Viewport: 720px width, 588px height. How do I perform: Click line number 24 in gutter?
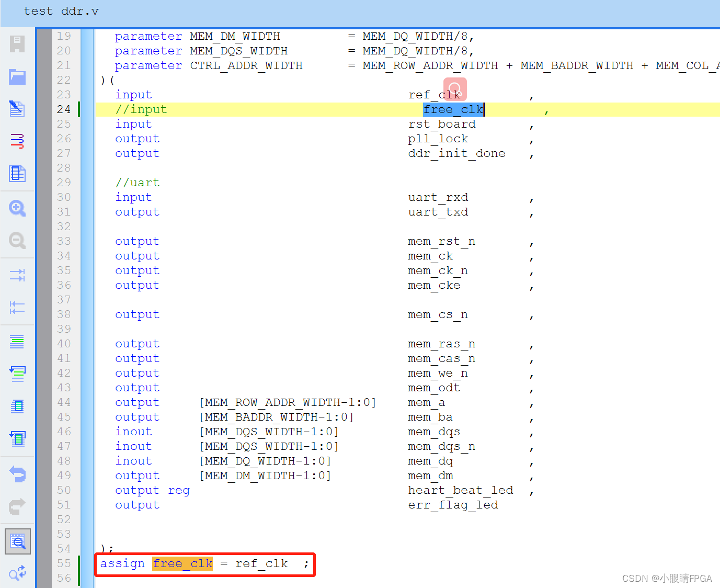click(64, 109)
